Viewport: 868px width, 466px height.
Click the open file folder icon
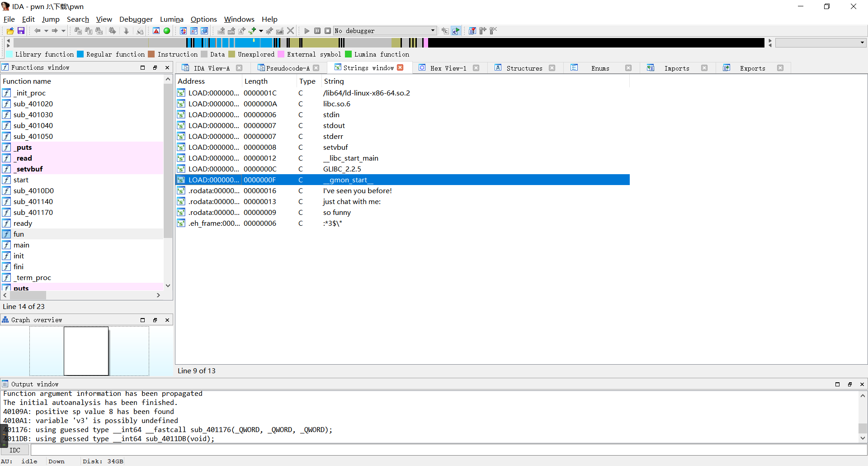tap(10, 31)
